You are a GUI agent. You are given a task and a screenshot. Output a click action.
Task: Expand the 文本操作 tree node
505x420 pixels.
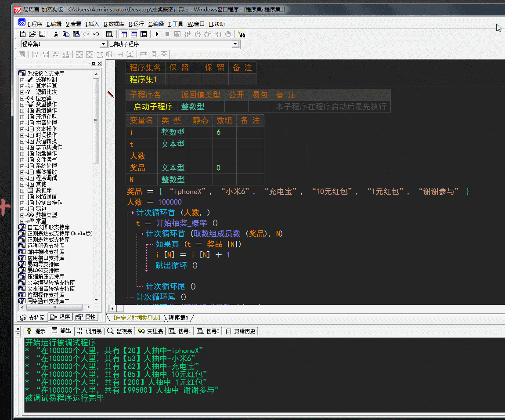[x=22, y=129]
